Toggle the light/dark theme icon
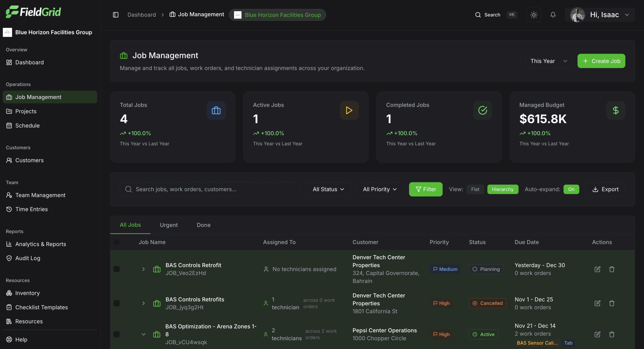The image size is (644, 349). coord(534,15)
